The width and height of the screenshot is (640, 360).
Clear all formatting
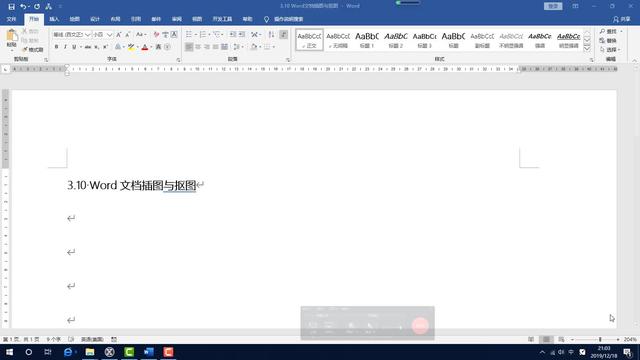(x=156, y=35)
